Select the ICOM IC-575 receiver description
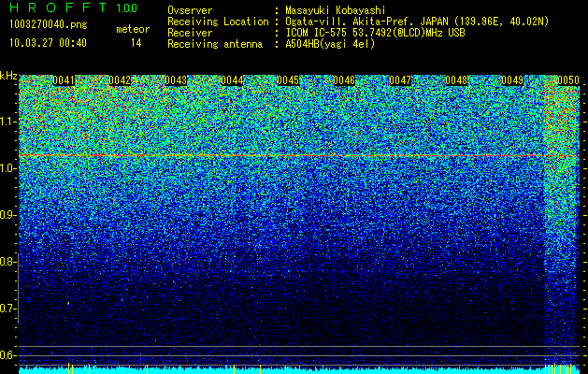Image resolution: width=588 pixels, height=374 pixels. pos(375,33)
